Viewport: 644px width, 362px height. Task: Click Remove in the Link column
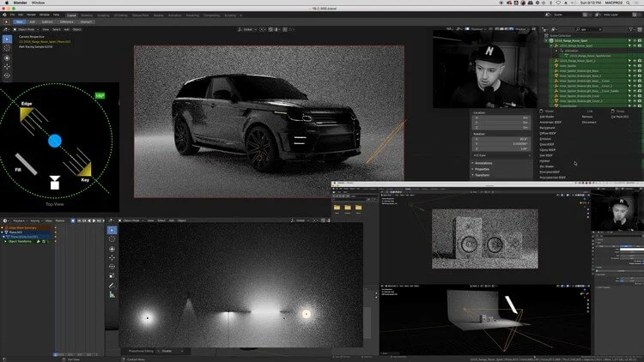(x=587, y=117)
